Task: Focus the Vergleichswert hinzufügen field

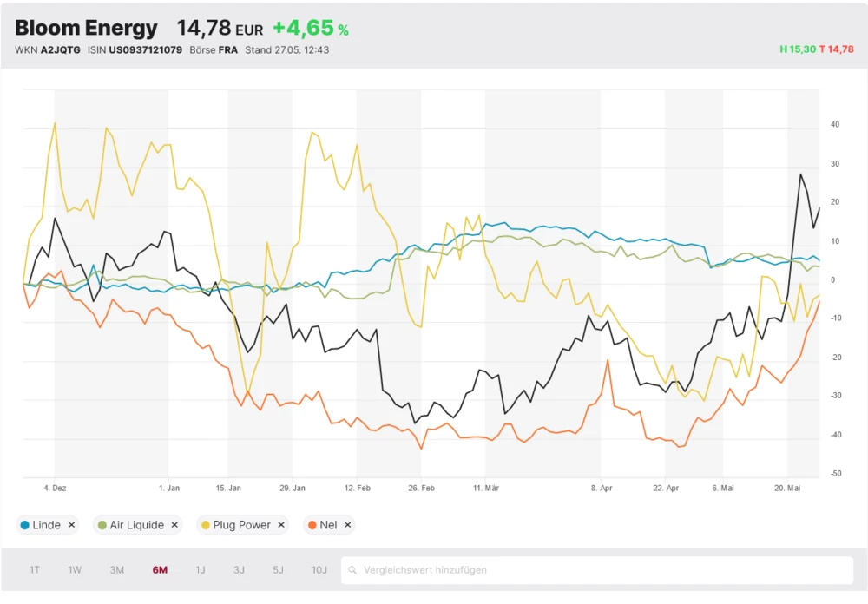Action: 599,570
